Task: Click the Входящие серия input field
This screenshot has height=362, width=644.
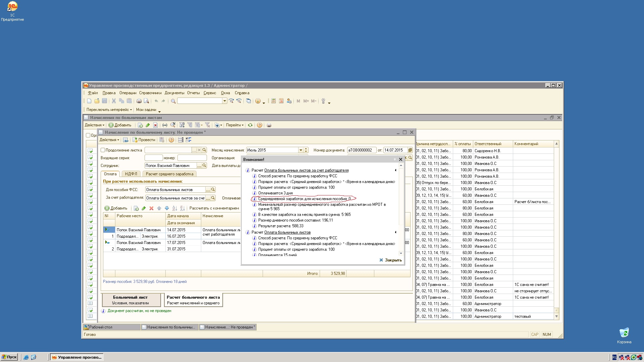Action: [153, 158]
